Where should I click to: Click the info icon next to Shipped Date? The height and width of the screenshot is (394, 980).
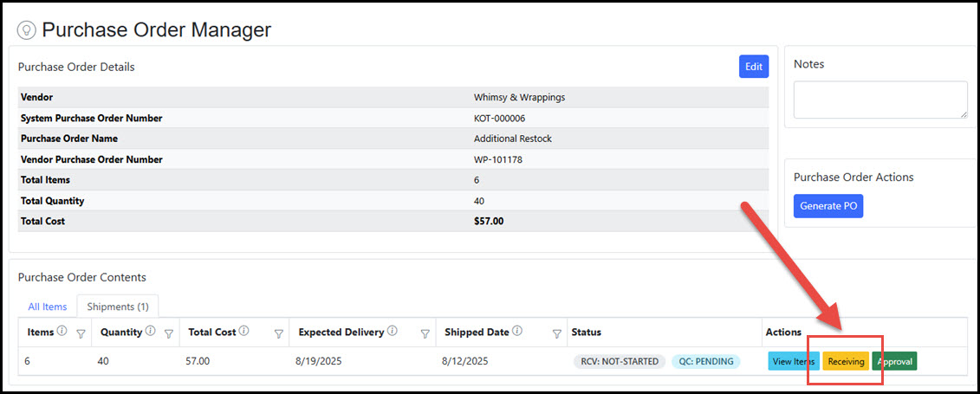(517, 332)
